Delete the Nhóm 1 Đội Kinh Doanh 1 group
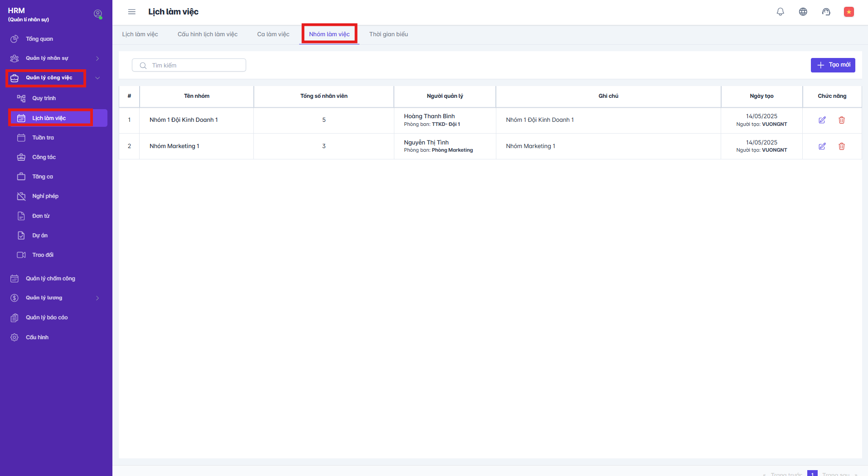Viewport: 868px width, 476px height. [841, 120]
